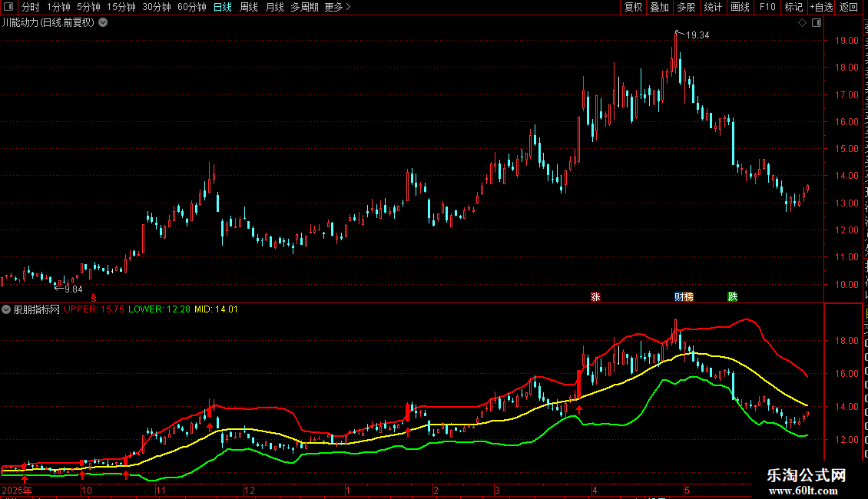Expand dropdown beside 川能动力 title
This screenshot has height=499, width=868.
click(103, 23)
